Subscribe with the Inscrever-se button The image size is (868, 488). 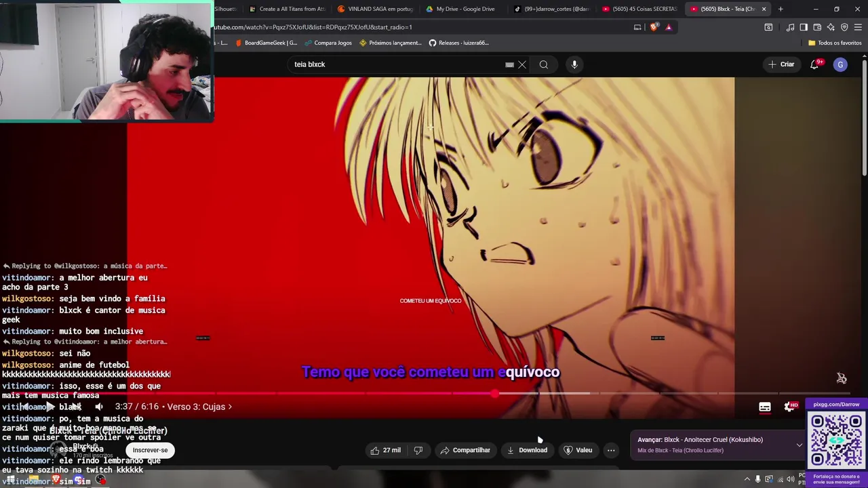coord(150,450)
